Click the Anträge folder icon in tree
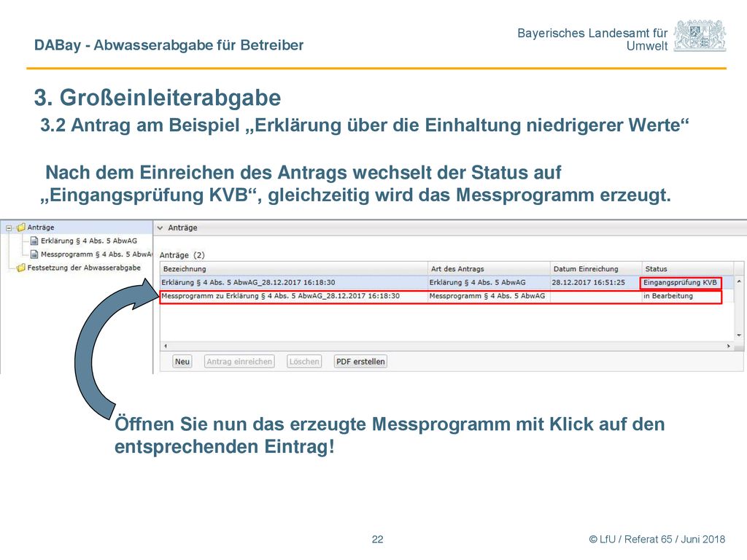Viewport: 747px width, 560px height. pos(20,227)
